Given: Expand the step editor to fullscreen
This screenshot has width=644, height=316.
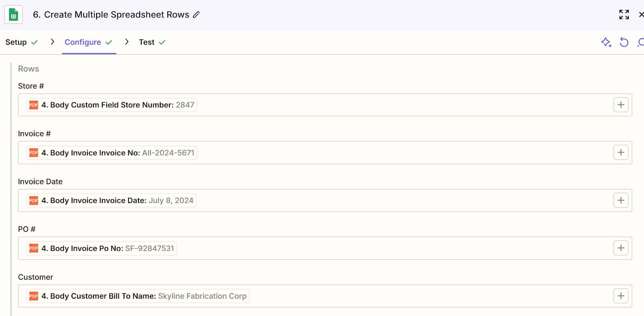Looking at the screenshot, I should click(624, 14).
